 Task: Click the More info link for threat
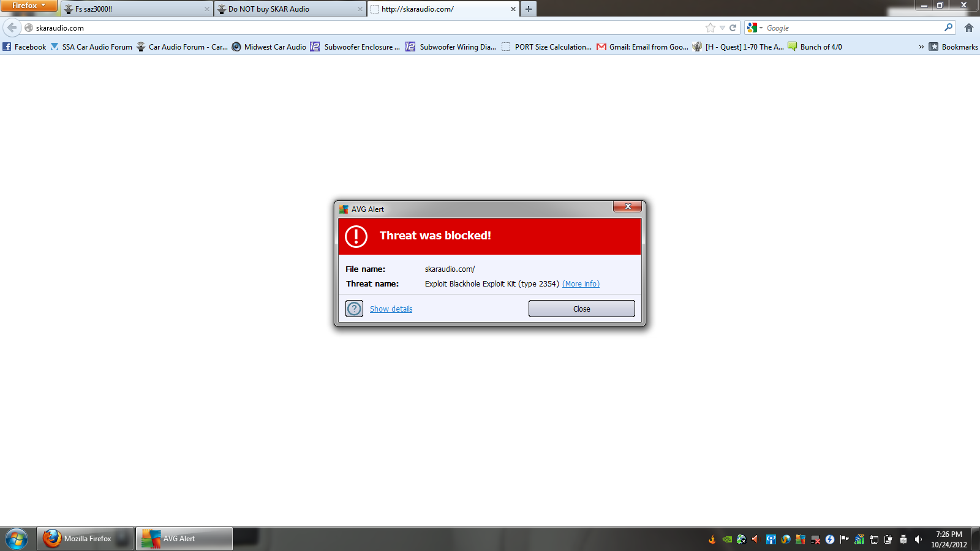[581, 284]
